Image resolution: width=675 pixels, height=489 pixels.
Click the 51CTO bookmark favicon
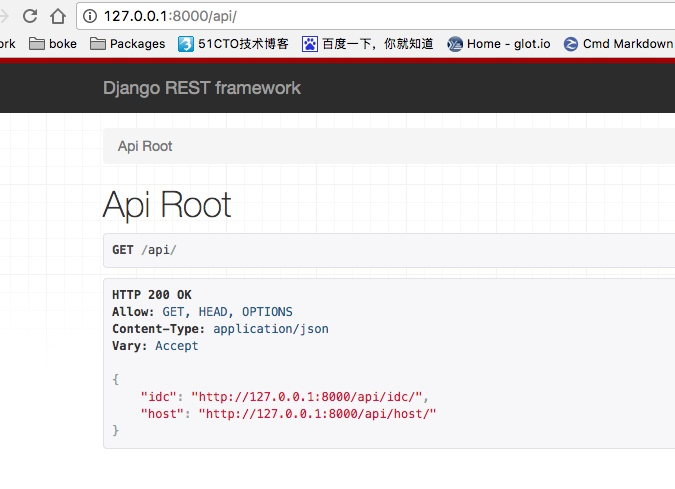(x=186, y=44)
